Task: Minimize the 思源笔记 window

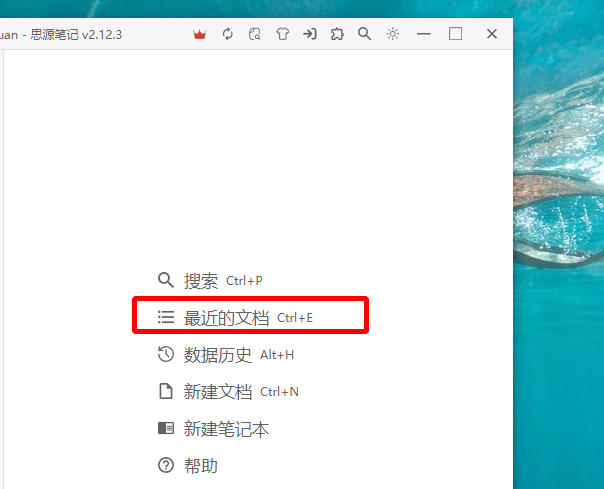Action: click(x=424, y=34)
